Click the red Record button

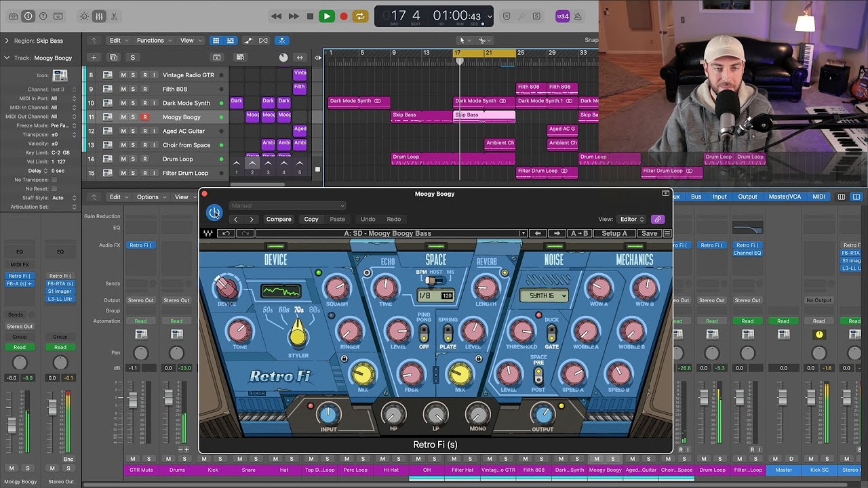[x=344, y=16]
